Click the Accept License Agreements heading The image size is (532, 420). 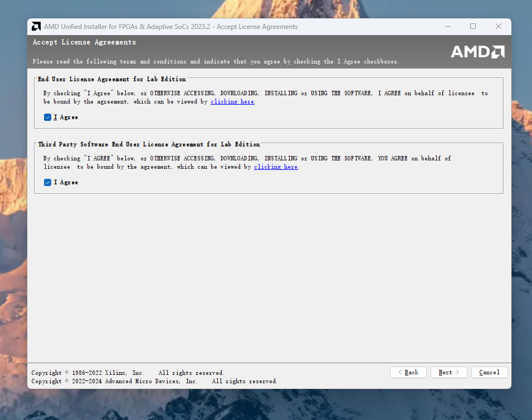(x=84, y=42)
